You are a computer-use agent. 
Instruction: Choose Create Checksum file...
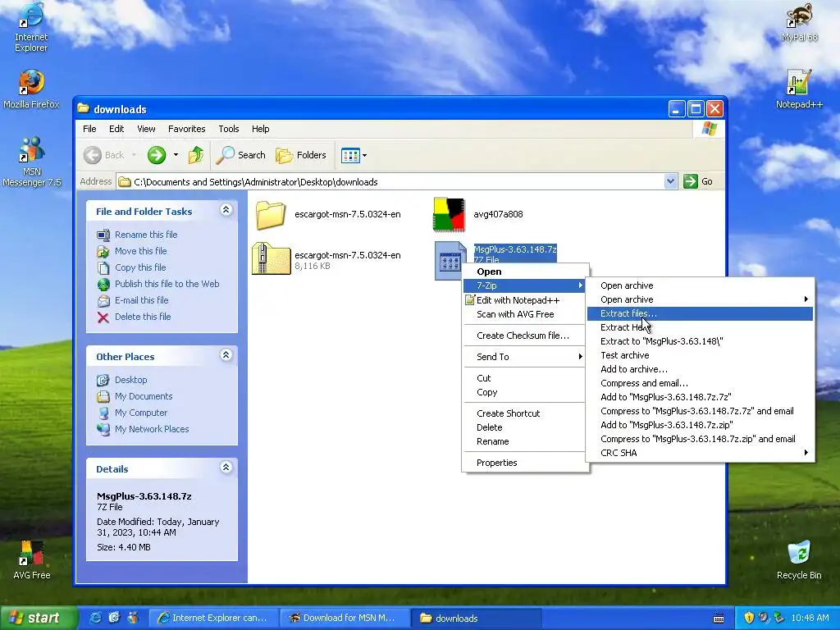525,336
